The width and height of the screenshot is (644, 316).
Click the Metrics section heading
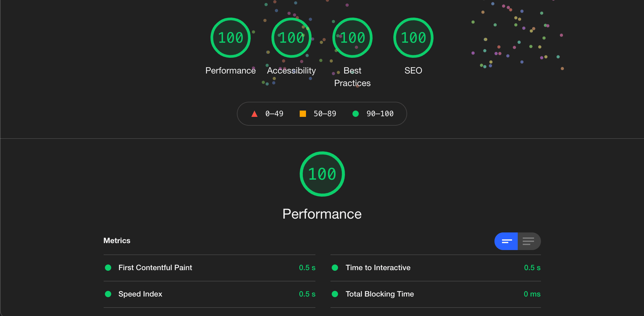pyautogui.click(x=117, y=241)
